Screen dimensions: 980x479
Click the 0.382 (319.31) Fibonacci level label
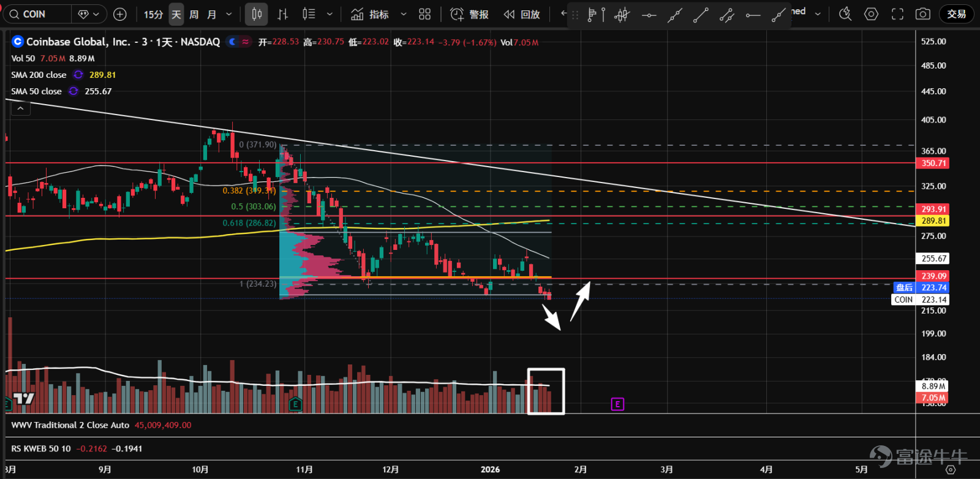point(249,190)
